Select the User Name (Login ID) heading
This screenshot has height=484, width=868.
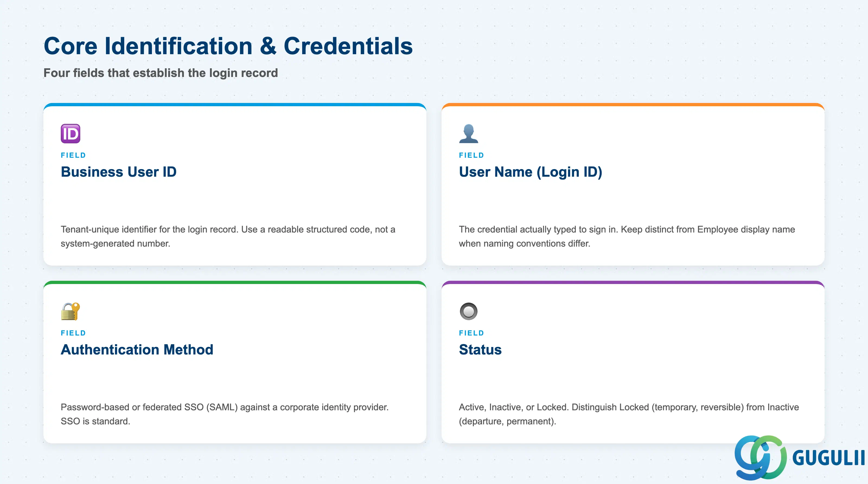point(530,172)
